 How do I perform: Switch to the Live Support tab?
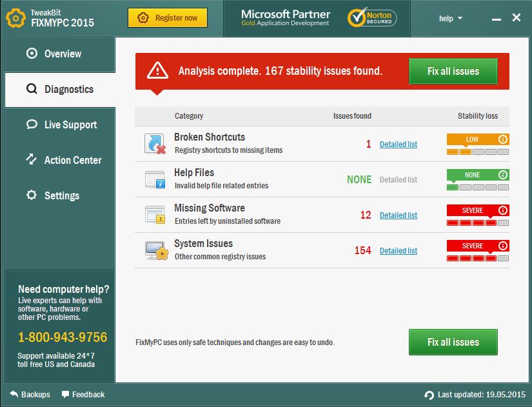coord(59,125)
